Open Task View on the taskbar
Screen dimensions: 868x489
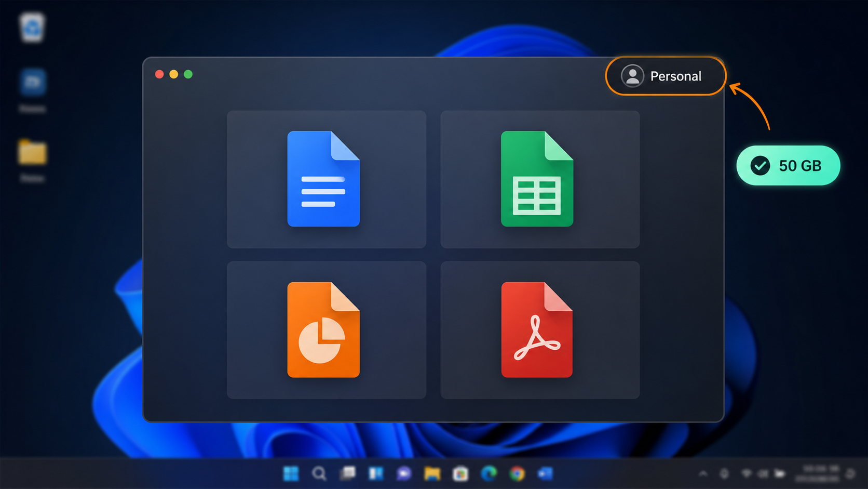click(348, 473)
